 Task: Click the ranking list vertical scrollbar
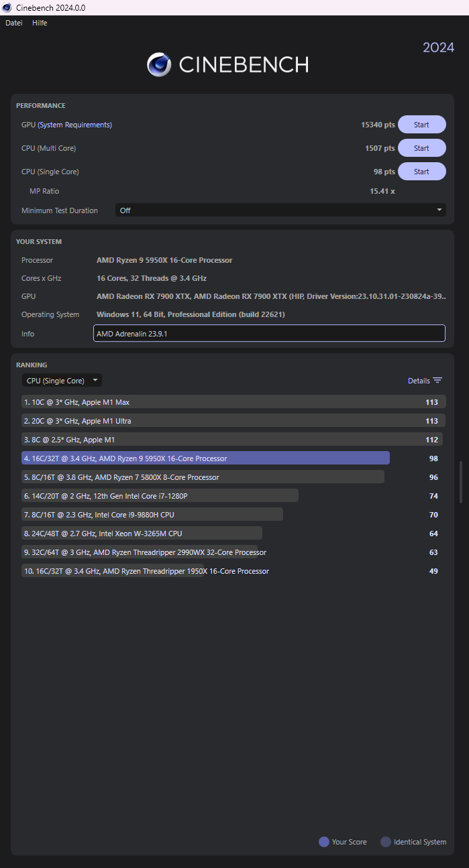(x=460, y=481)
